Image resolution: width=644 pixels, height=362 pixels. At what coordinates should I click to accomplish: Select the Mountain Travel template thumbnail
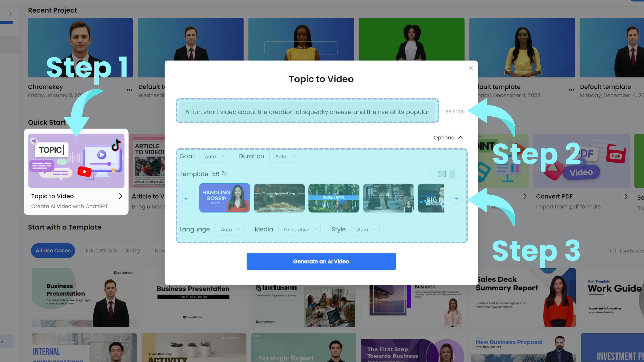333,197
